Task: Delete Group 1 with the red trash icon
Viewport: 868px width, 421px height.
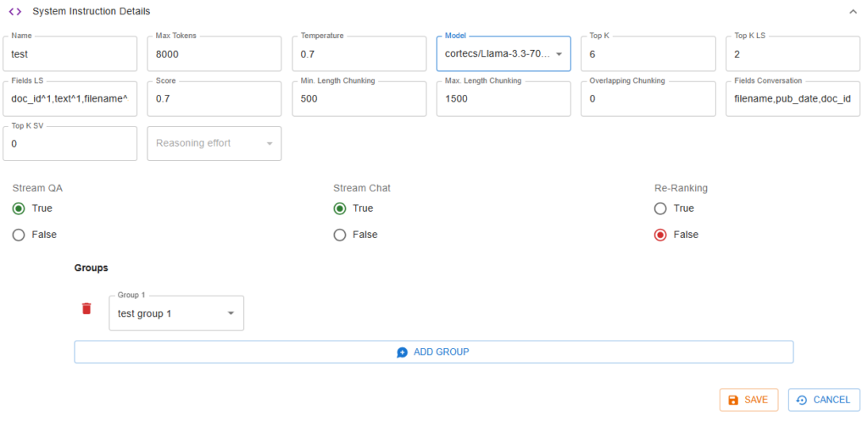Action: [x=86, y=308]
